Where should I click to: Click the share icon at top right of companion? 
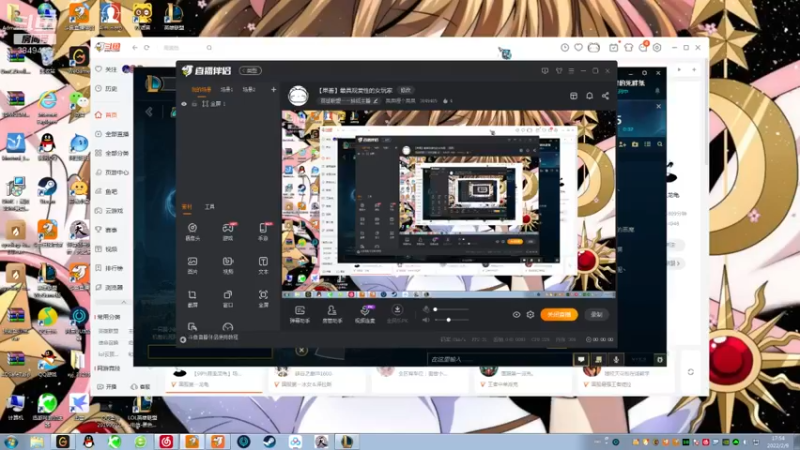click(605, 96)
